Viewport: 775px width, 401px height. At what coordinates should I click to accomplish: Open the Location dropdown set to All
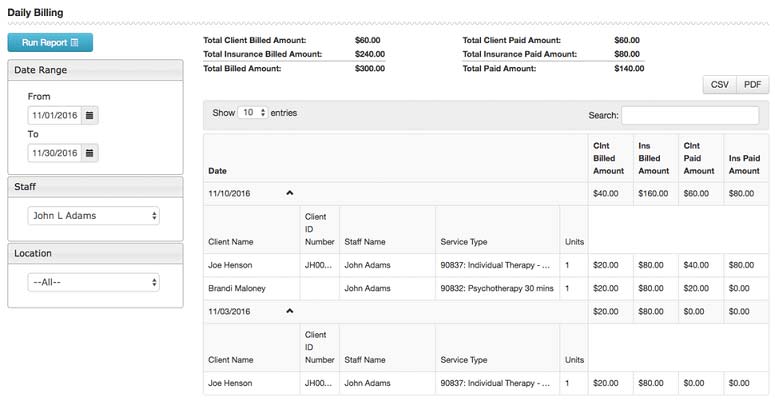(x=95, y=283)
